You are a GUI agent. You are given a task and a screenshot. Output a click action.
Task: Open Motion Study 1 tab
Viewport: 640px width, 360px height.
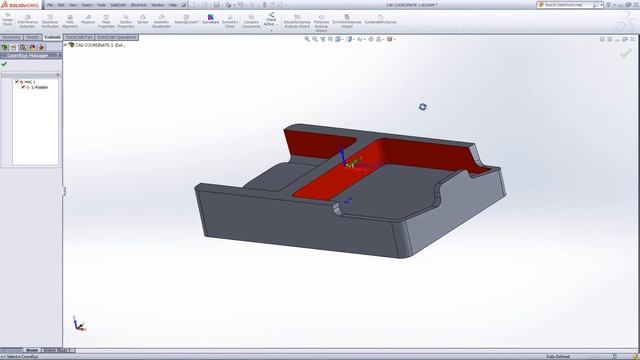coord(58,350)
